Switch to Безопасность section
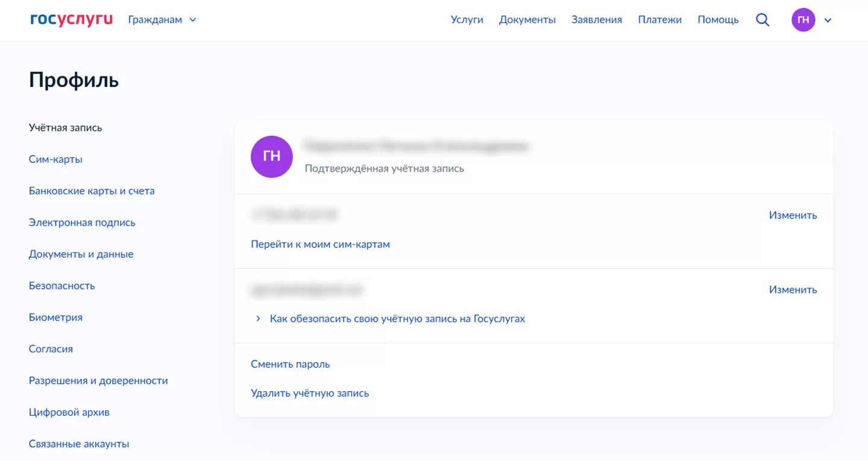This screenshot has height=461, width=868. 61,286
